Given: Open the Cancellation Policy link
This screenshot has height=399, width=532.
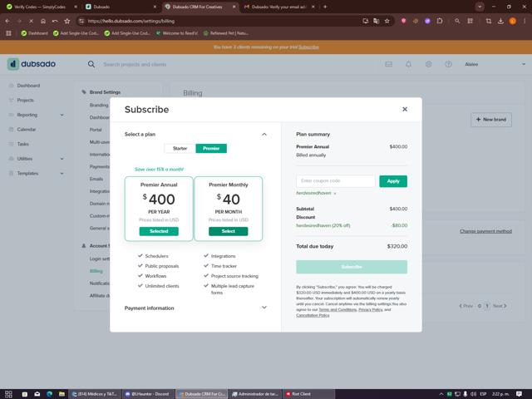Looking at the screenshot, I should tap(313, 315).
